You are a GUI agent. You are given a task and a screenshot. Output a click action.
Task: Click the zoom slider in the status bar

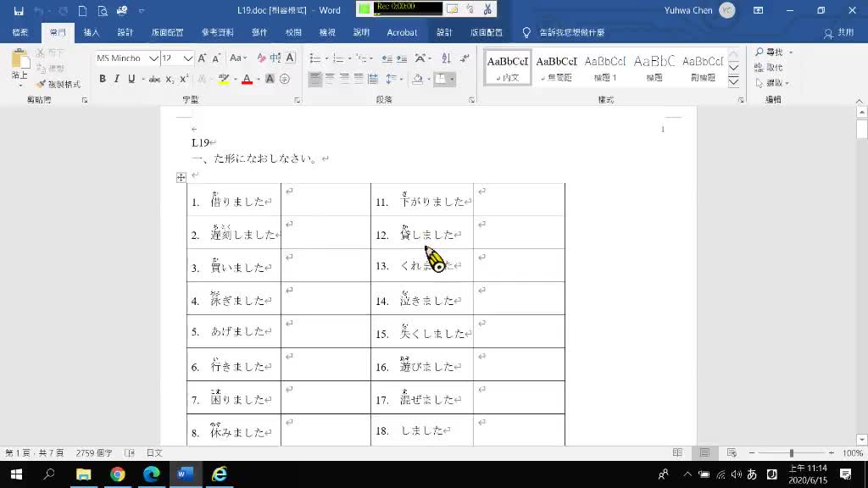(791, 453)
